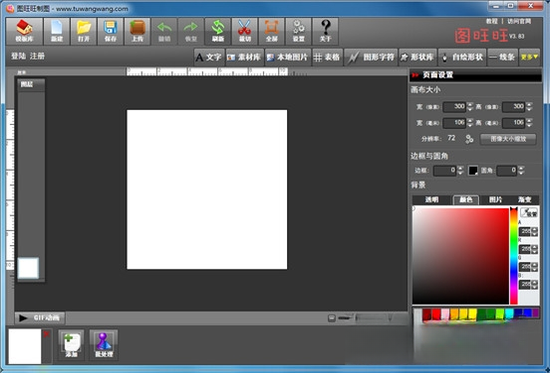Insert 本地图片 local picture
Viewport: 550px width, 373px height.
288,57
